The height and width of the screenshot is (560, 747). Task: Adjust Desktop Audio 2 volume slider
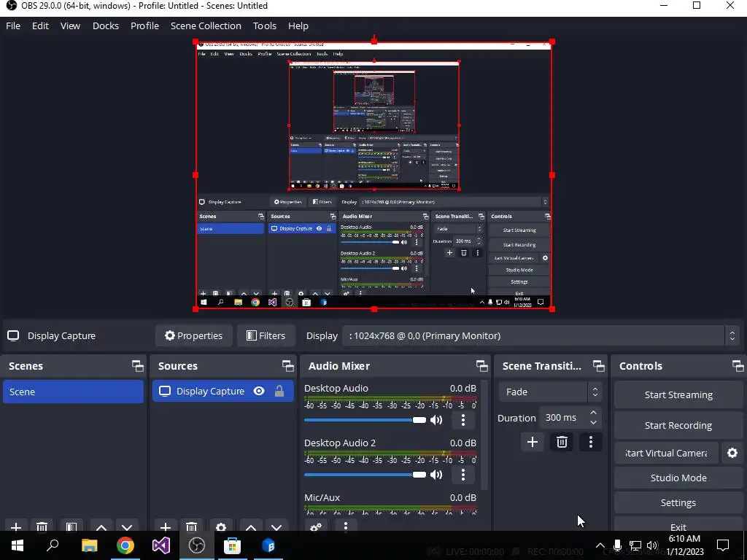click(x=365, y=474)
